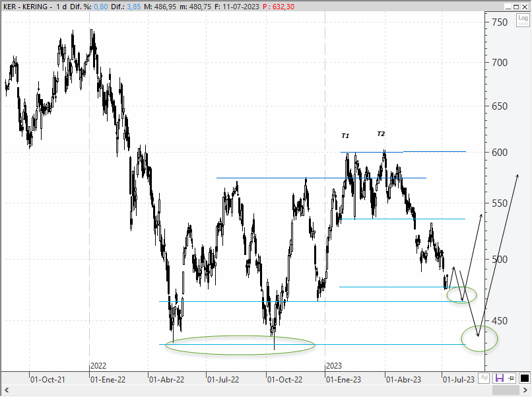Toggle the Log scale button

(x=523, y=20)
